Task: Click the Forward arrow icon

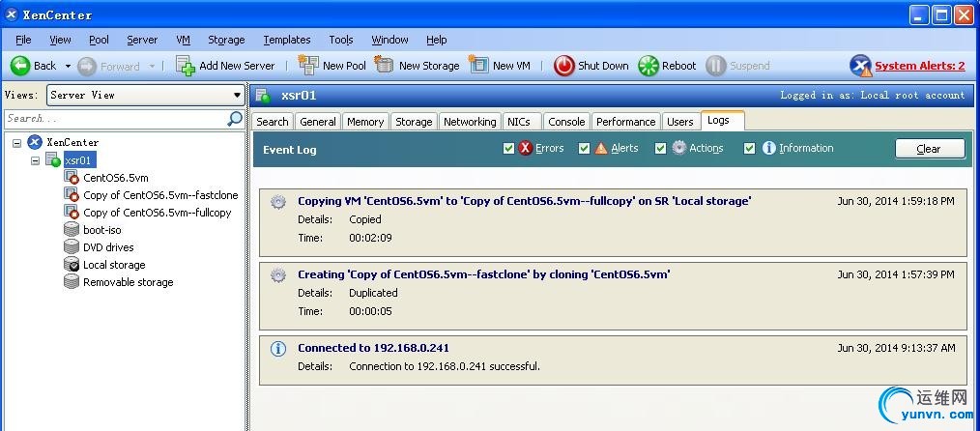Action: [87, 66]
